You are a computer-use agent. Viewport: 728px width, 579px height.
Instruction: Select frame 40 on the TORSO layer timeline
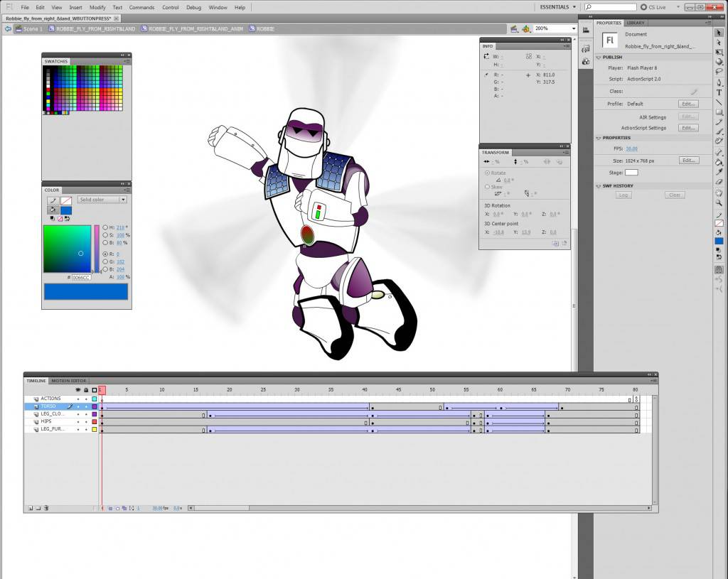(x=365, y=406)
